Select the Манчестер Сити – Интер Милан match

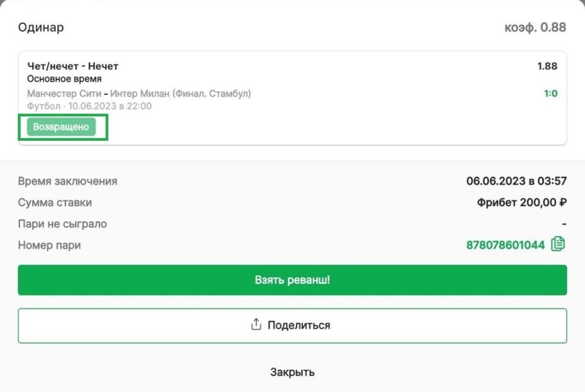click(x=139, y=94)
